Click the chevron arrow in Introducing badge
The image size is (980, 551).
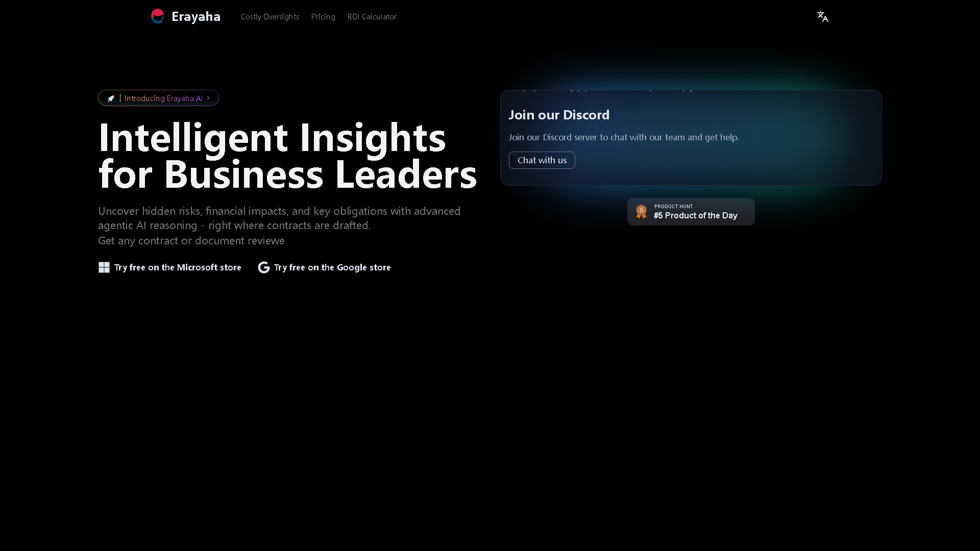(x=208, y=98)
